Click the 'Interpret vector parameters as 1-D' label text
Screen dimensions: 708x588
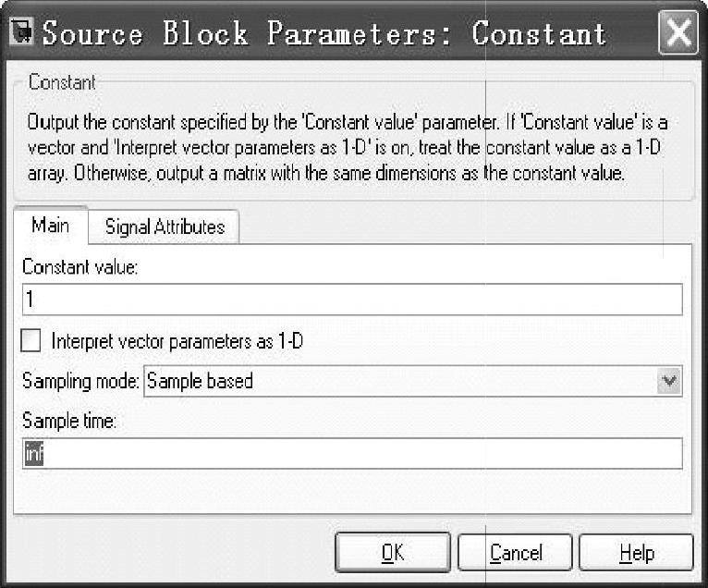[x=177, y=341]
